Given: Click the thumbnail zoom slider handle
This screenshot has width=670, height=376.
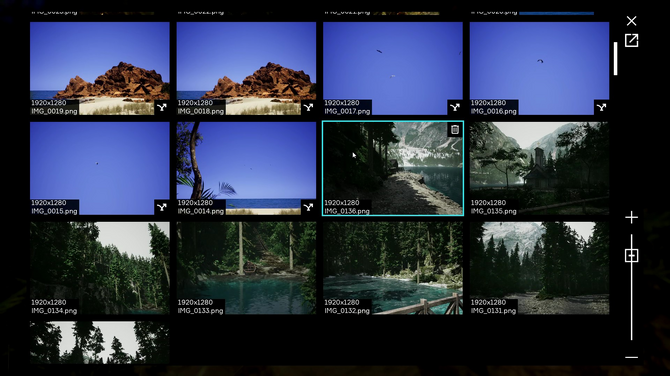Looking at the screenshot, I should (x=631, y=256).
